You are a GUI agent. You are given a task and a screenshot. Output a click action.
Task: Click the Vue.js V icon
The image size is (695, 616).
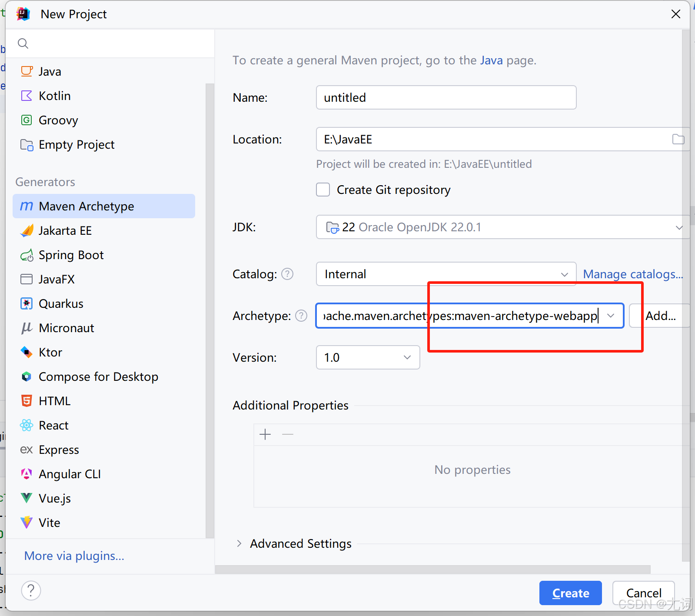pos(27,498)
